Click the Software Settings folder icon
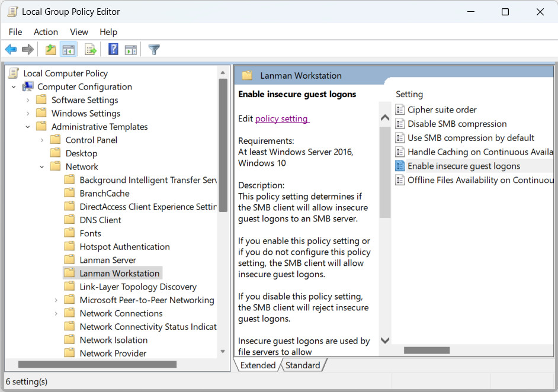The width and height of the screenshot is (558, 392). pos(41,99)
